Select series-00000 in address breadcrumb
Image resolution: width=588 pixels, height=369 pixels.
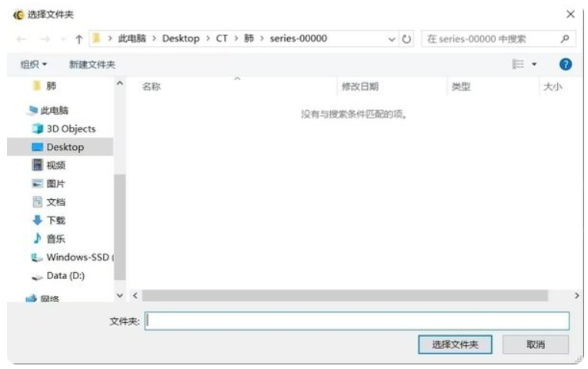(299, 38)
